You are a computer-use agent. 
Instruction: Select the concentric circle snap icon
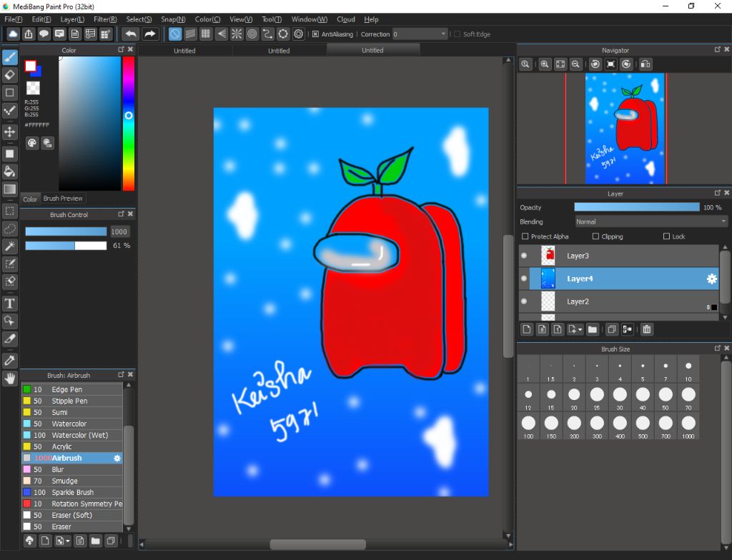click(252, 34)
